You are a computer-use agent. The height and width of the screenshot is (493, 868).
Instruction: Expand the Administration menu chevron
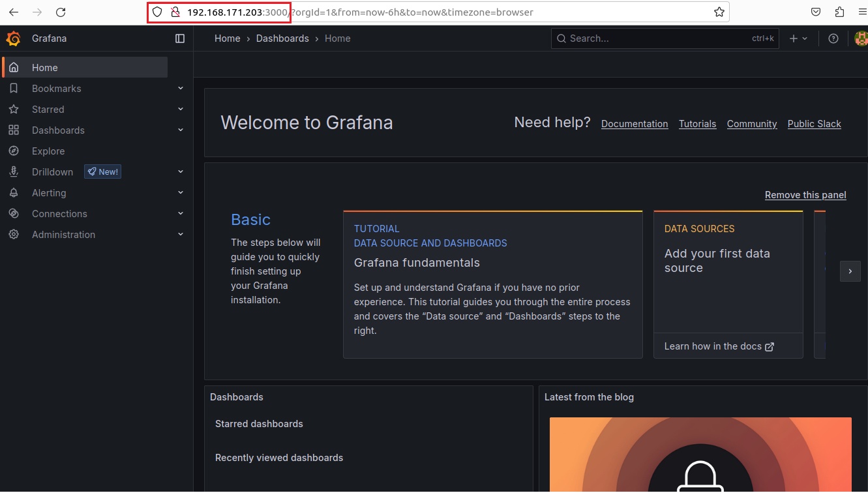(181, 235)
